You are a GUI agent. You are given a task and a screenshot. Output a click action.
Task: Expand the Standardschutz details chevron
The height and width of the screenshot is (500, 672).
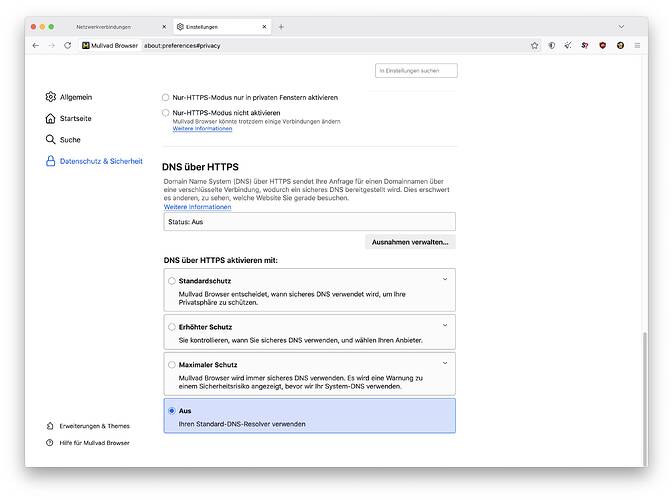445,280
